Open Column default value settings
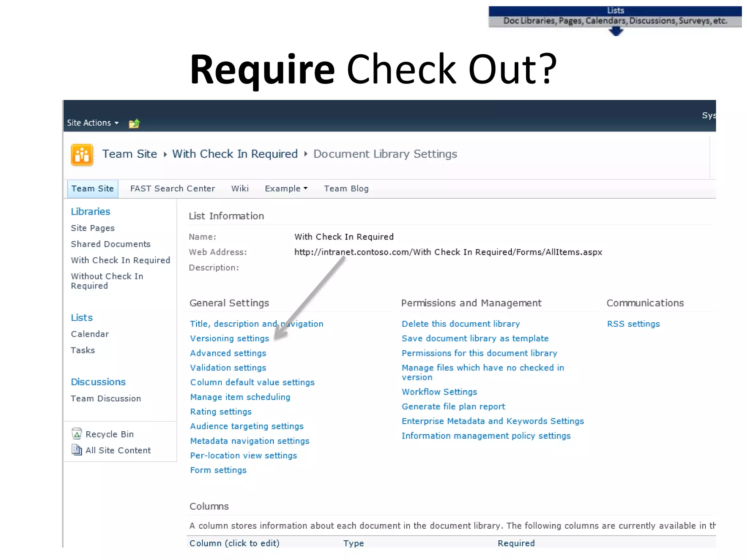This screenshot has height=560, width=747. pos(252,382)
